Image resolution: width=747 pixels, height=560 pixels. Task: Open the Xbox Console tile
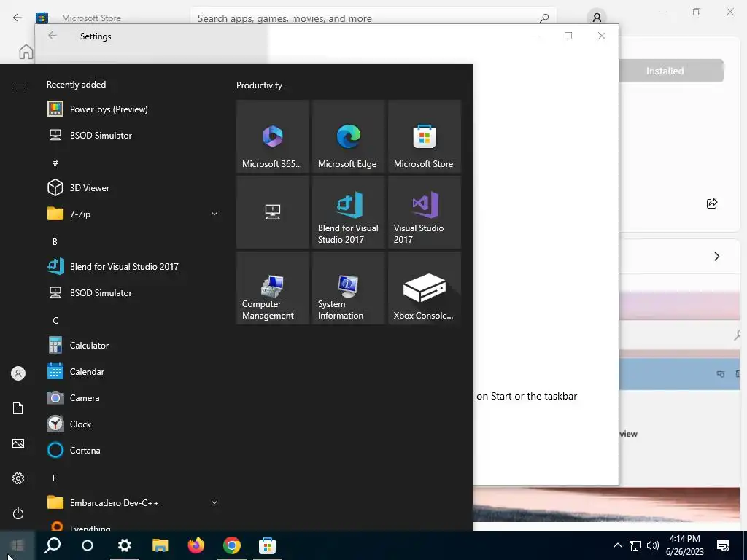click(425, 288)
